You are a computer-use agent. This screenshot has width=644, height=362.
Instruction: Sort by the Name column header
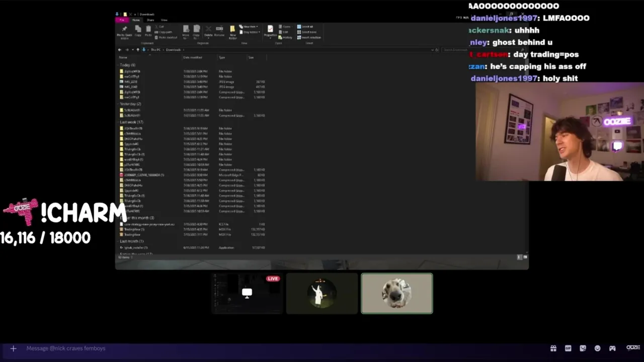click(123, 57)
